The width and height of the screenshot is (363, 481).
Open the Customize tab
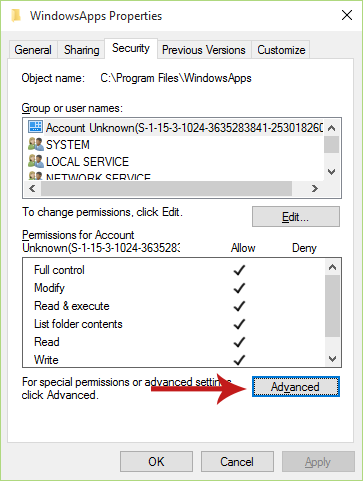click(x=281, y=50)
